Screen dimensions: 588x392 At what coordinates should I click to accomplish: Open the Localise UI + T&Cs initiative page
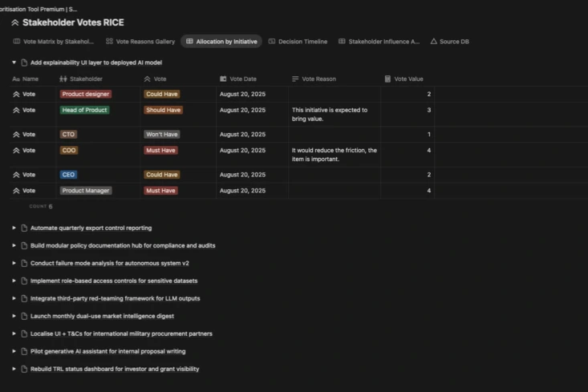click(121, 334)
